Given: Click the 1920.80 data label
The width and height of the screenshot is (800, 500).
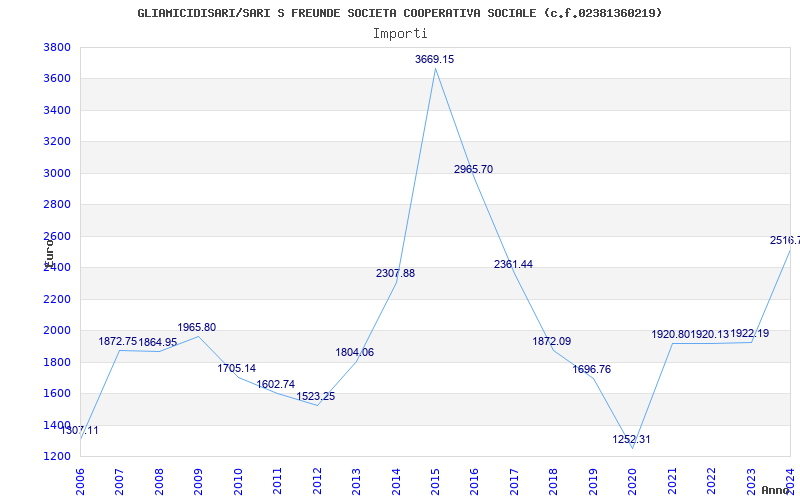Looking at the screenshot, I should [671, 335].
